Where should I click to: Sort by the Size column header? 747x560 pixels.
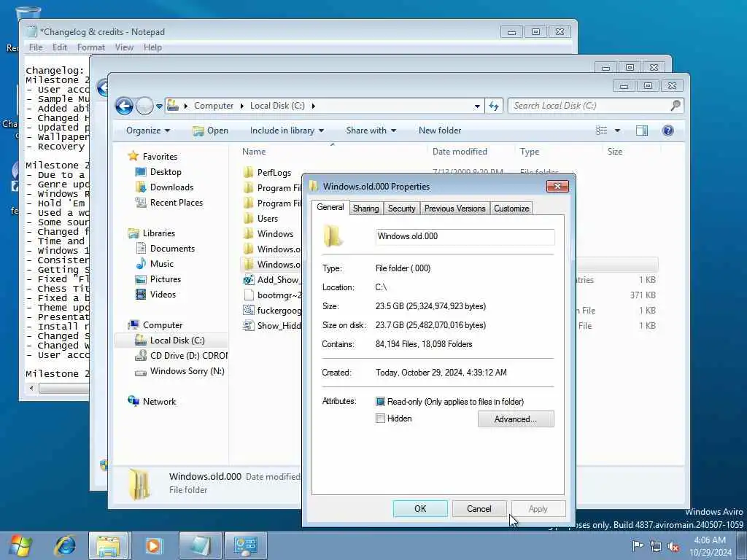click(614, 152)
